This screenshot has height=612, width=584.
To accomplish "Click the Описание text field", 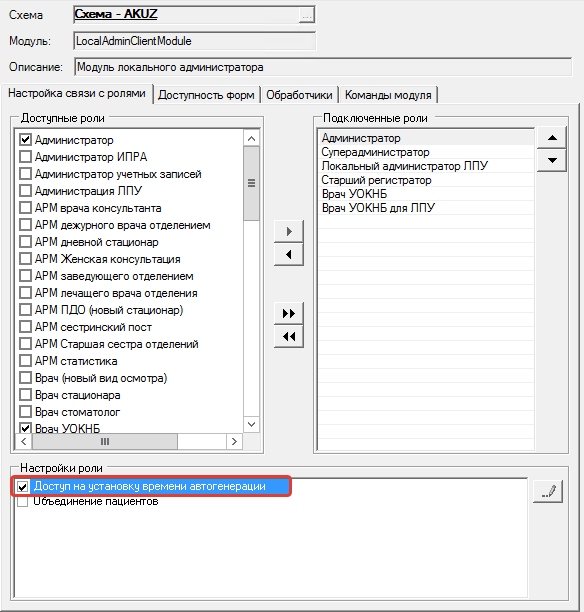I will (323, 67).
